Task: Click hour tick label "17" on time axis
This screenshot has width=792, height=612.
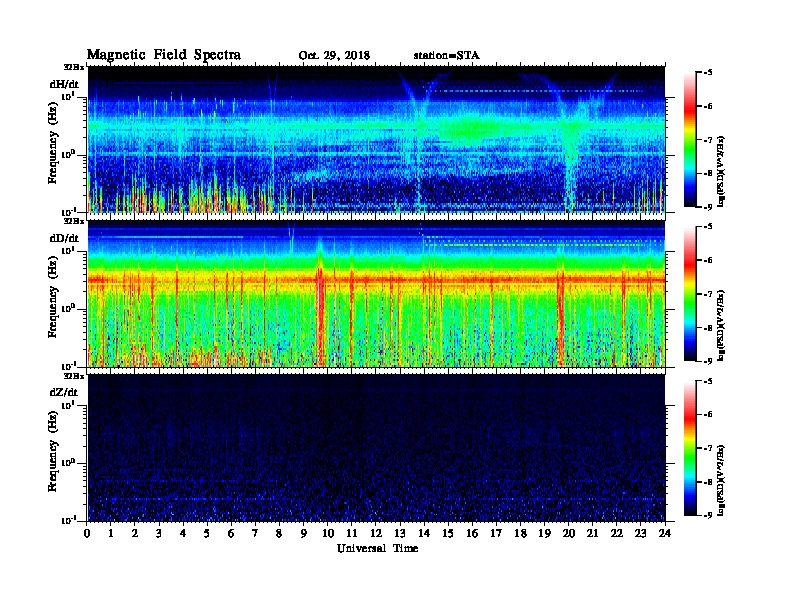Action: coord(496,533)
